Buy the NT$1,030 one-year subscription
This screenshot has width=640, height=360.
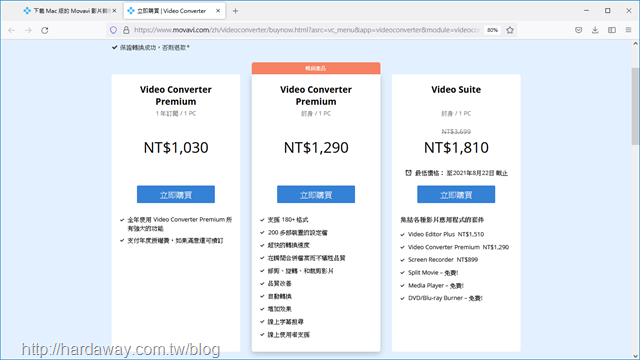click(x=176, y=195)
